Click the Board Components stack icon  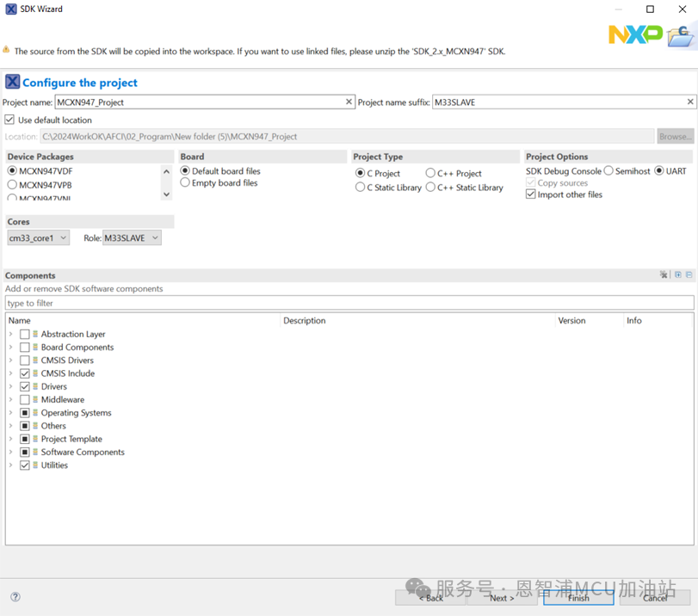[35, 347]
